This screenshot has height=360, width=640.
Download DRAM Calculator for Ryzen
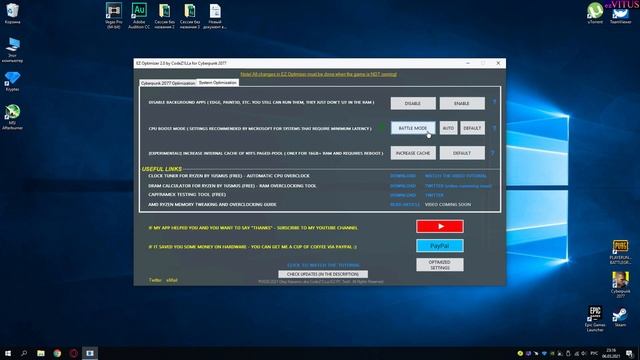403,186
